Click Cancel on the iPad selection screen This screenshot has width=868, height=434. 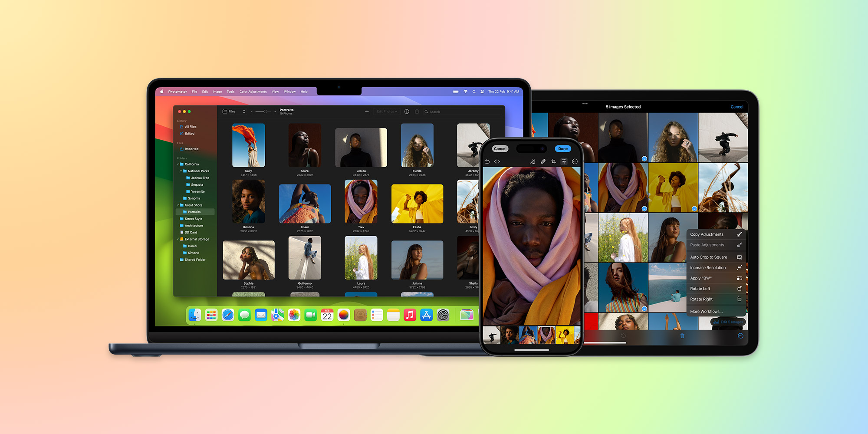tap(737, 107)
